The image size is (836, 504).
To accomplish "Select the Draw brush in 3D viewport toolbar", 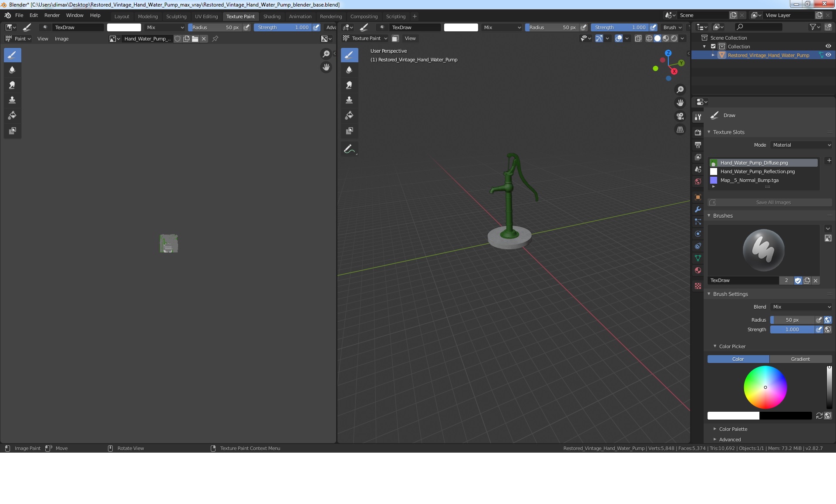I will click(349, 55).
